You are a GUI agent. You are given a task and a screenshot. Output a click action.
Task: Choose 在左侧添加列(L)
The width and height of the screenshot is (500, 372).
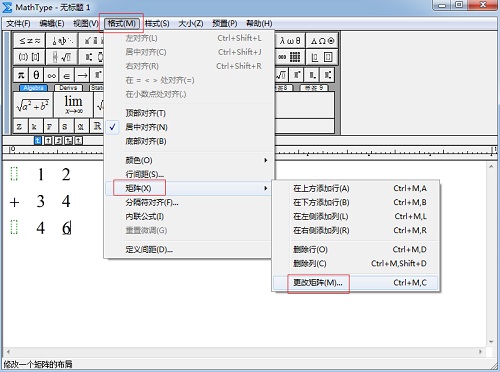356,216
